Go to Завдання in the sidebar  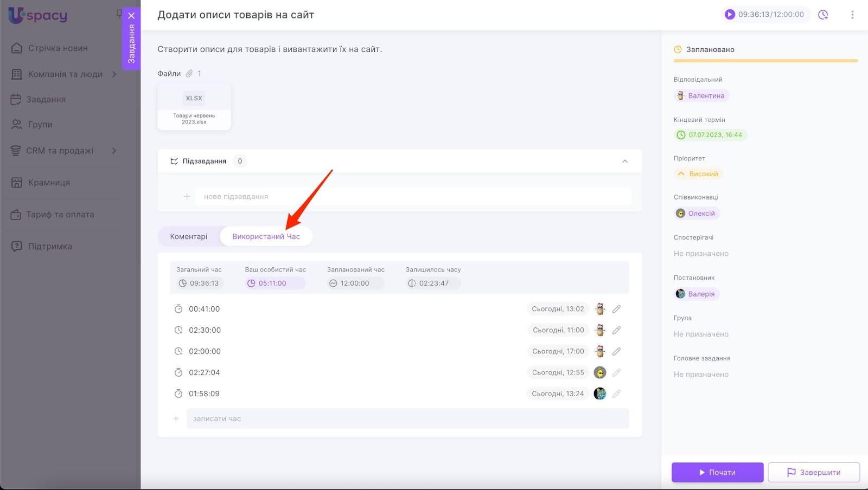pos(46,100)
